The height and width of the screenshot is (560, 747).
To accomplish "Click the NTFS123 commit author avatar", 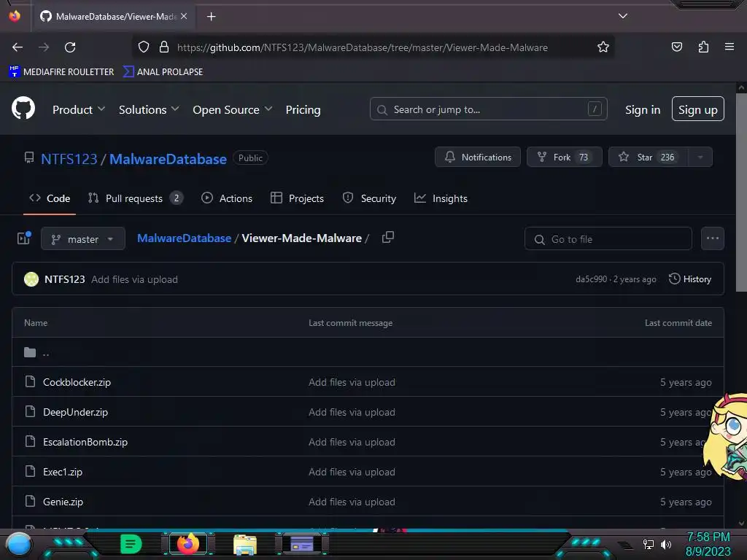I will click(31, 279).
